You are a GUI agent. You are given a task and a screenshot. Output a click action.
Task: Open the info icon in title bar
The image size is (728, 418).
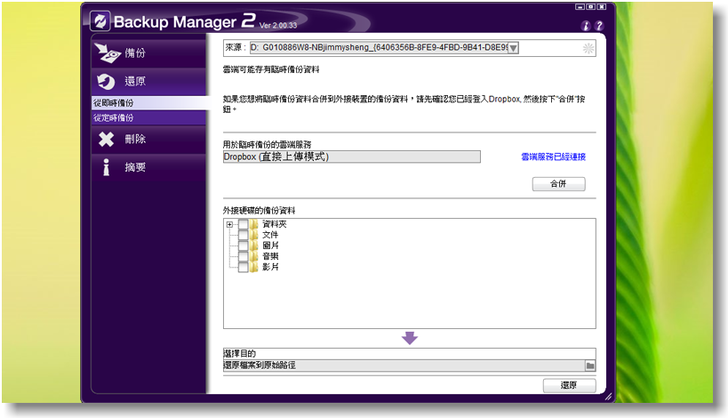tap(585, 26)
